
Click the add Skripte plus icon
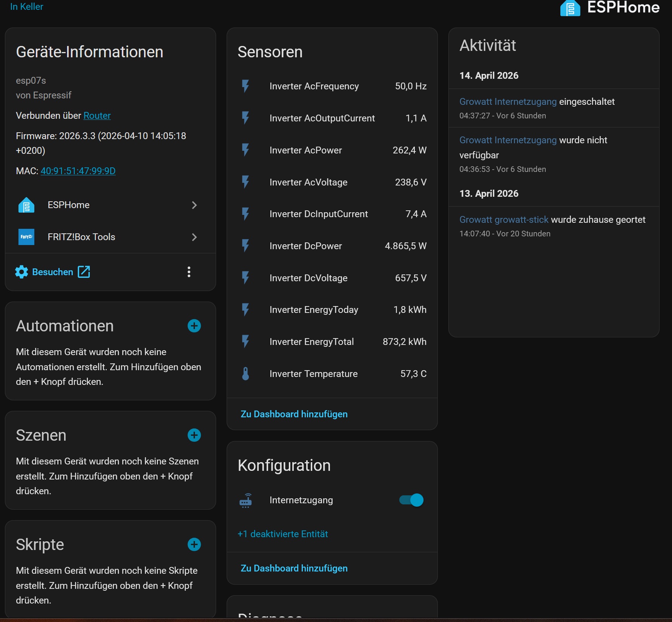point(194,544)
